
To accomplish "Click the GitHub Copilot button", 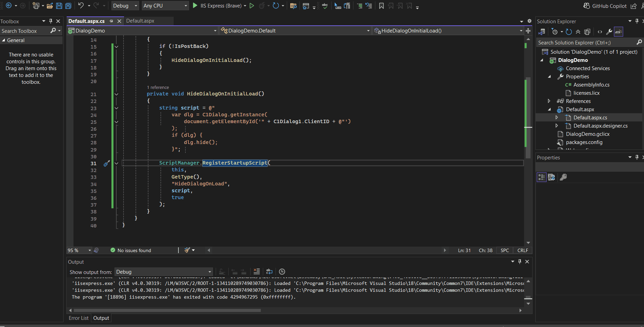I will point(605,6).
